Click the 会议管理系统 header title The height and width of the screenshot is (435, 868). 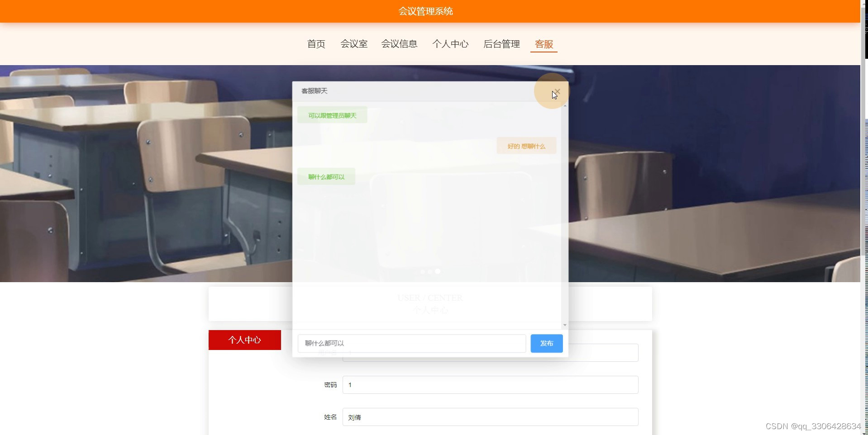(x=425, y=11)
